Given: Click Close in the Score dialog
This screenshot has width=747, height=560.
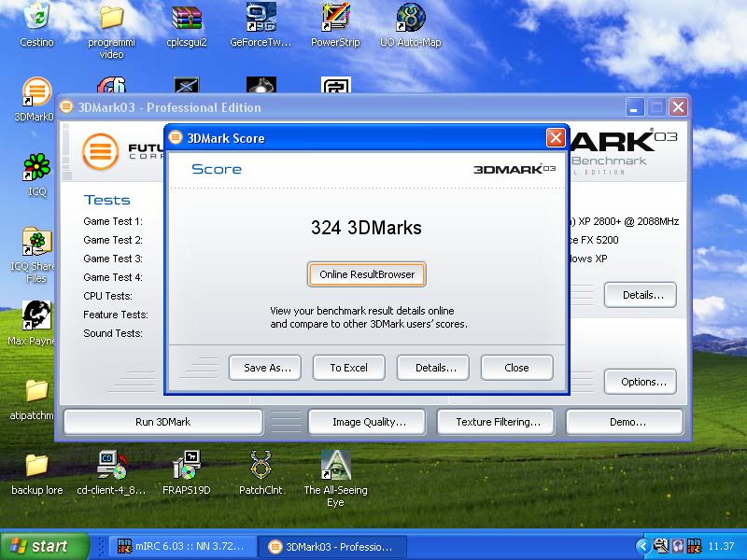Looking at the screenshot, I should [517, 368].
